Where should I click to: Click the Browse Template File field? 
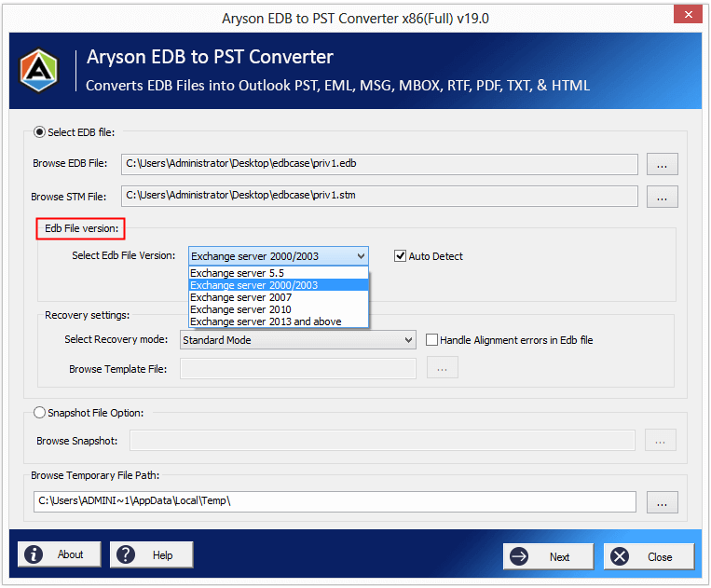[298, 369]
